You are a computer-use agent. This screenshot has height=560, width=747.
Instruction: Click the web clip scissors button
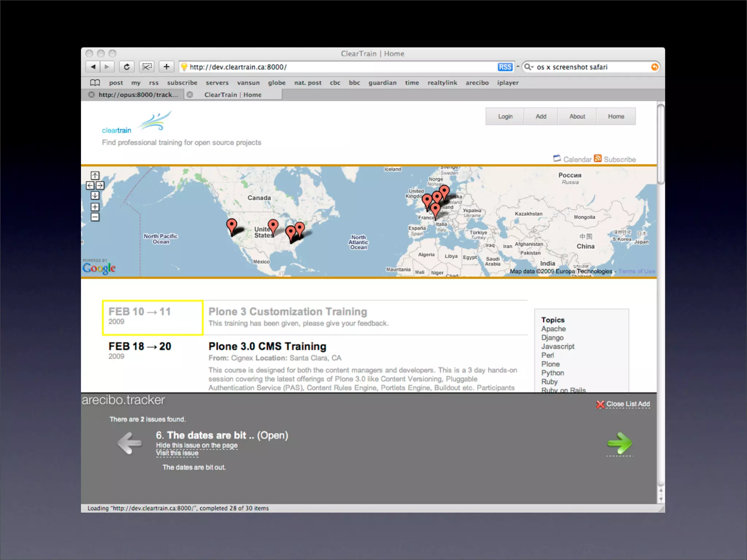(147, 67)
